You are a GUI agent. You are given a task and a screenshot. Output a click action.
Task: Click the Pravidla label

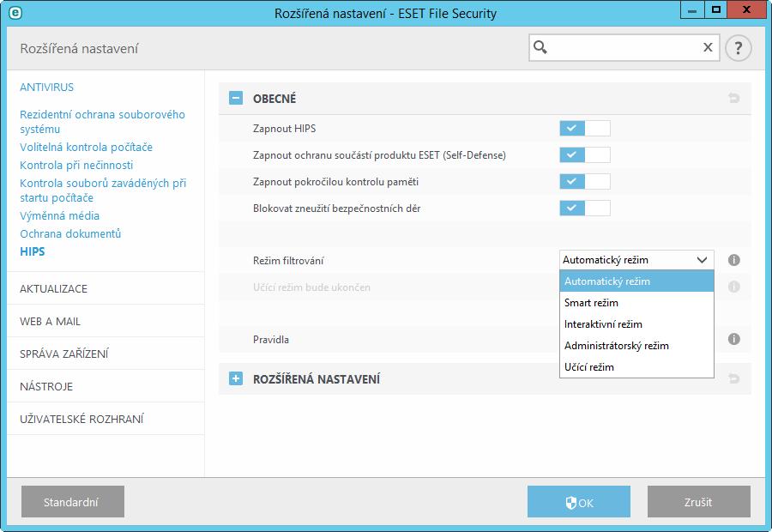point(271,340)
